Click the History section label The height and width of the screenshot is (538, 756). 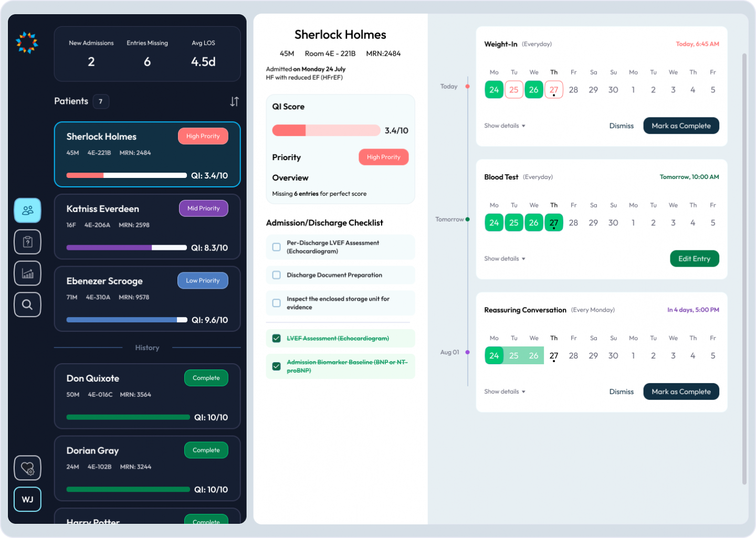[x=147, y=347]
